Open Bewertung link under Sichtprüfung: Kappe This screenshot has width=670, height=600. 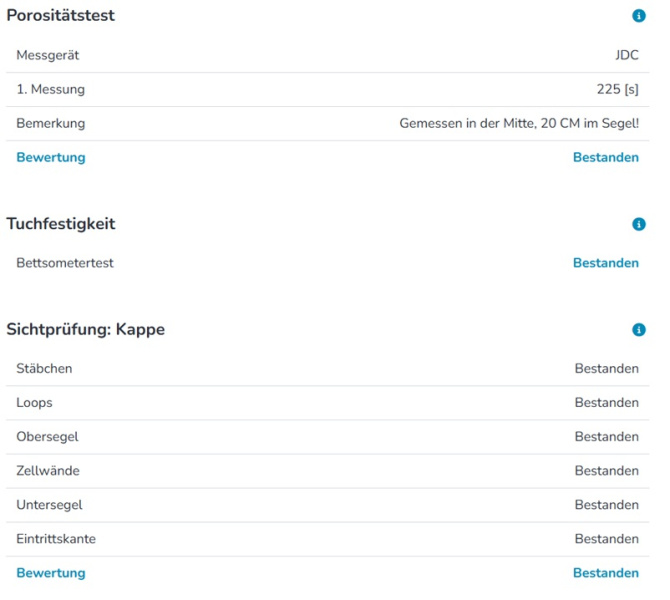[x=51, y=573]
